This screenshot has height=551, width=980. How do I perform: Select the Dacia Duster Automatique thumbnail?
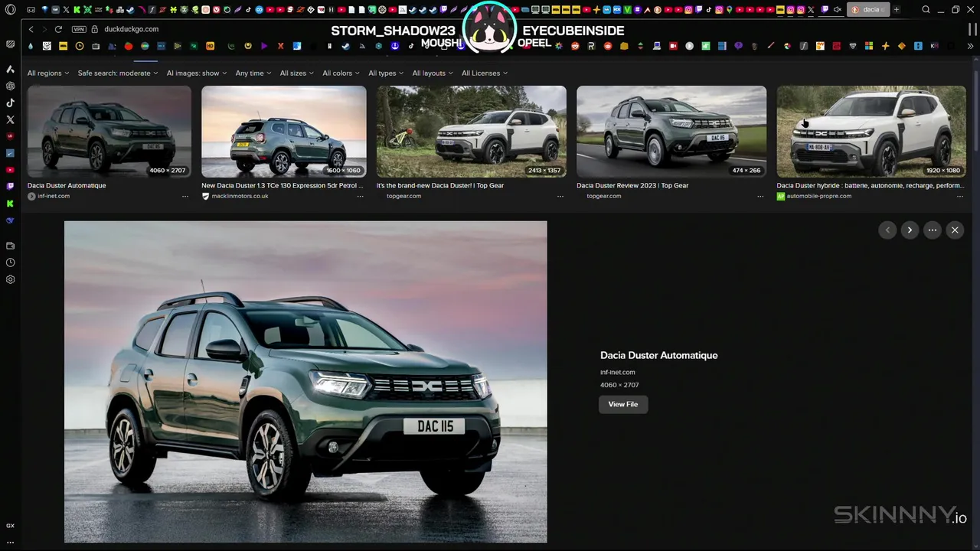(x=109, y=132)
